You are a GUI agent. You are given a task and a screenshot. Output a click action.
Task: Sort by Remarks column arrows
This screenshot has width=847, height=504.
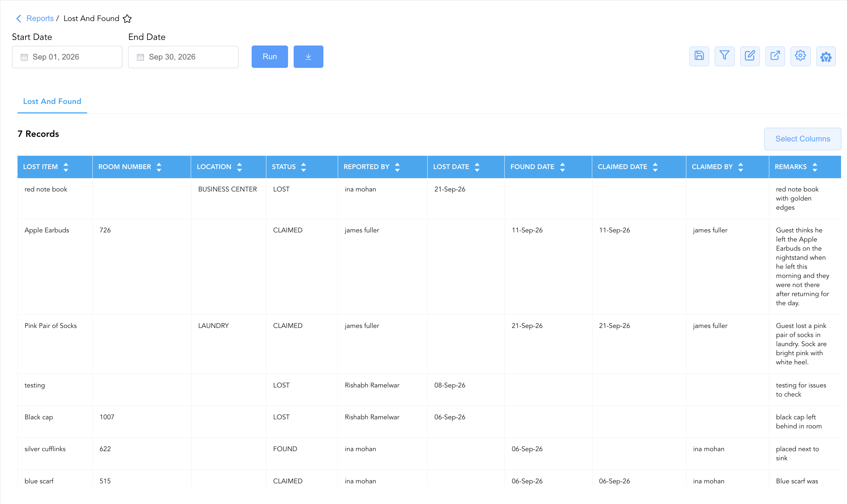point(815,167)
